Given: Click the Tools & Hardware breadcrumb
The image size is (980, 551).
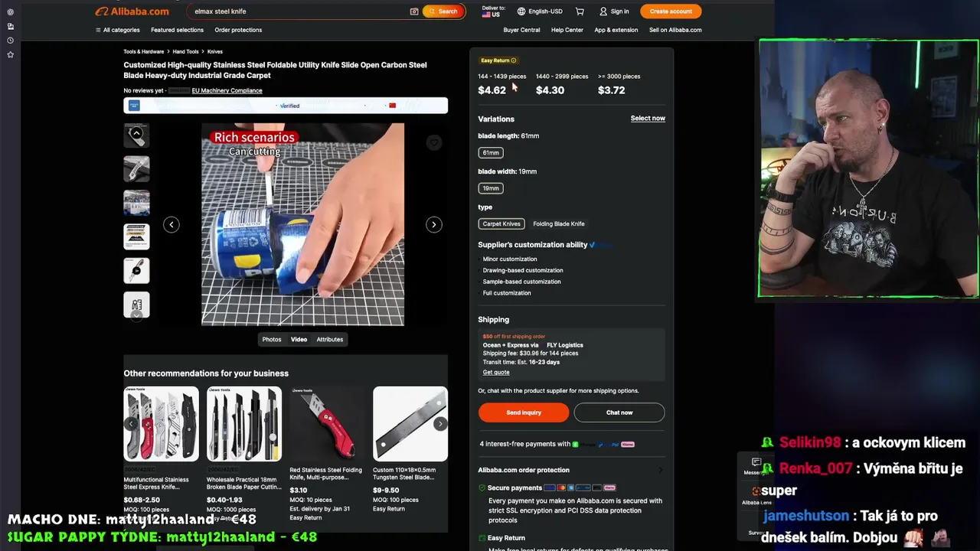Looking at the screenshot, I should tap(144, 52).
